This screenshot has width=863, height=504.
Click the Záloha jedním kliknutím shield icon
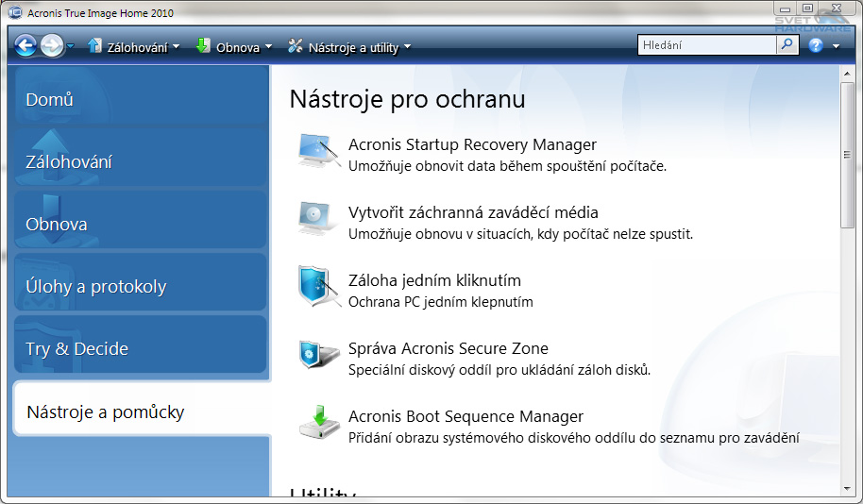point(319,287)
